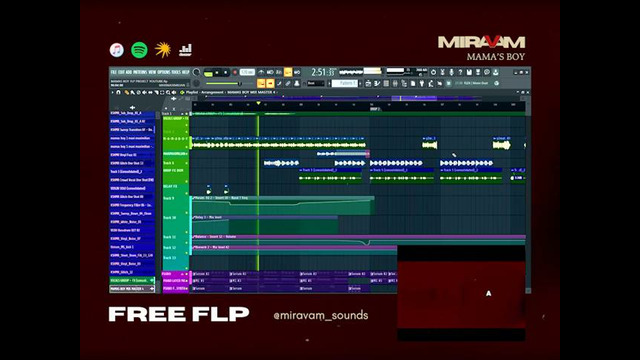This screenshot has height=360, width=640.
Task: Click the TOOLS menu item
Action: click(176, 72)
